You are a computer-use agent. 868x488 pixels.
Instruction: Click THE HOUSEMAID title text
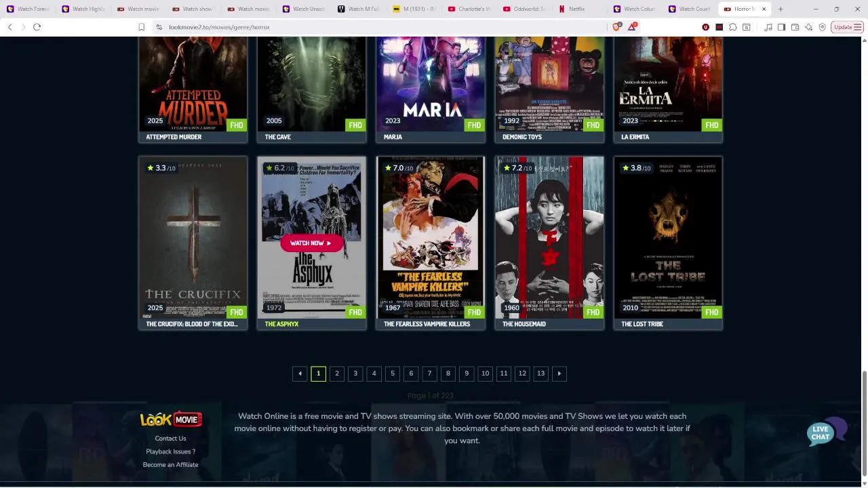524,324
